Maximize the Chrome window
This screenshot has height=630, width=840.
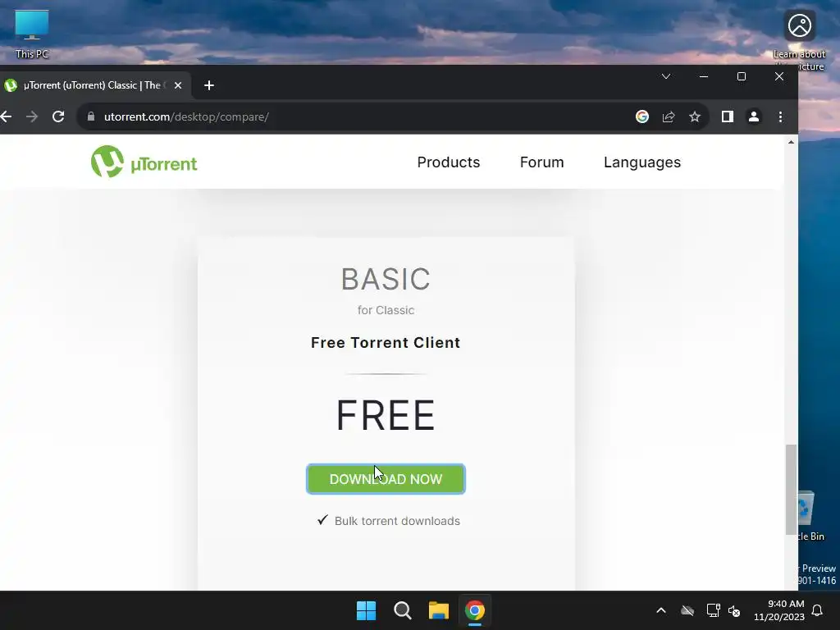click(742, 76)
